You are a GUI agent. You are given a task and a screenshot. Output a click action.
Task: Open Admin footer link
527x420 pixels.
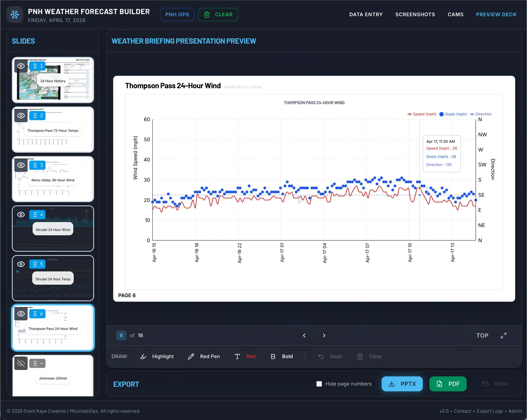pos(515,411)
